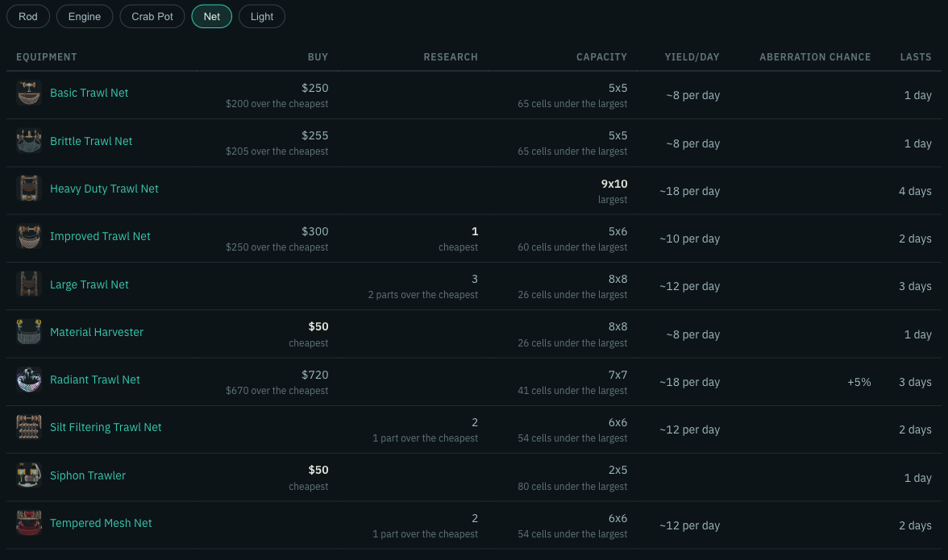Click the Heavy Duty Trawl Net icon

coord(29,189)
